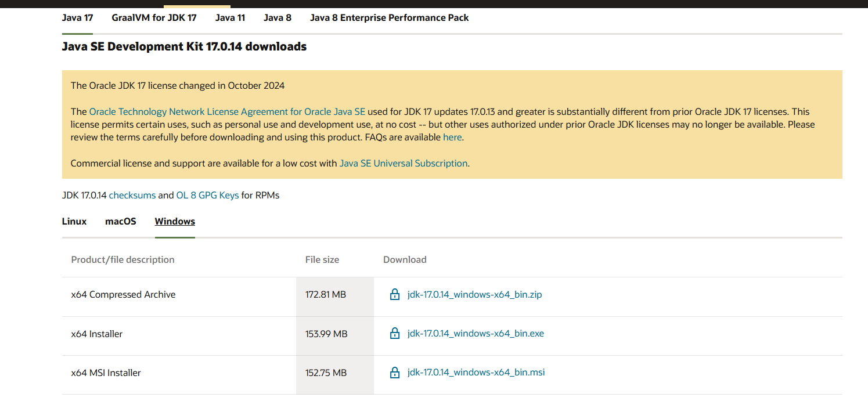868x412 pixels.
Task: Open Java SE Universal Subscription link
Action: pyautogui.click(x=404, y=164)
